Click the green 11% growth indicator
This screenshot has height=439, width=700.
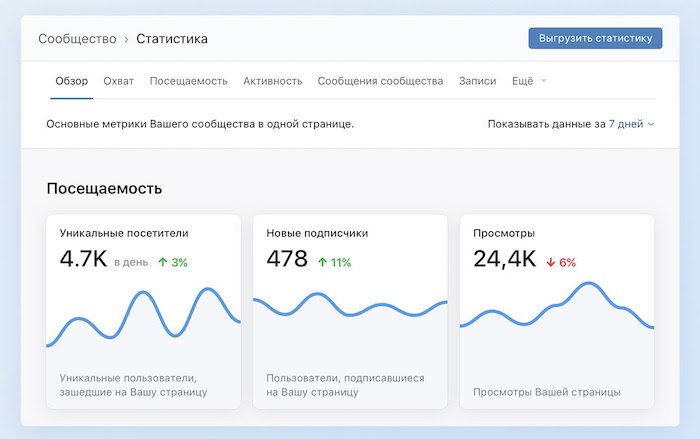(x=334, y=262)
